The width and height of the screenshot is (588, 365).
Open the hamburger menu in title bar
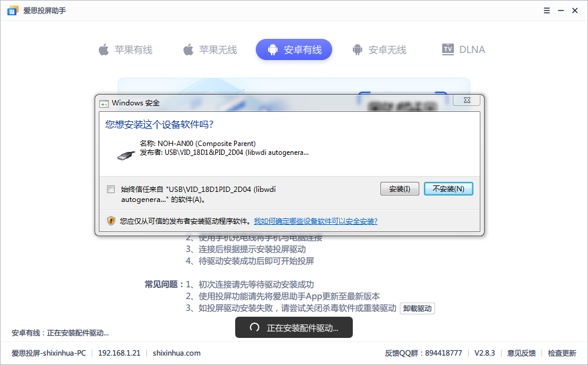547,11
